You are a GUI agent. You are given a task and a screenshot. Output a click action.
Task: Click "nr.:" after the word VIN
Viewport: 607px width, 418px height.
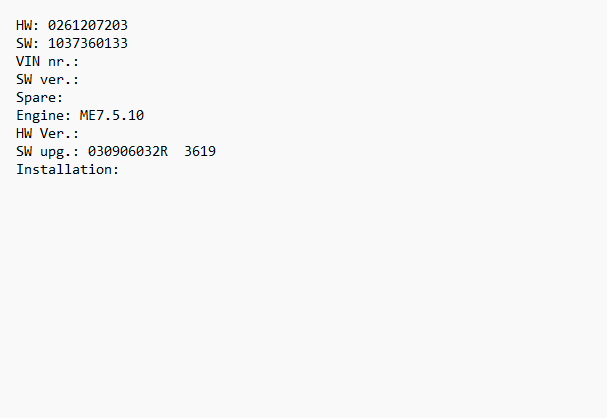[64, 61]
